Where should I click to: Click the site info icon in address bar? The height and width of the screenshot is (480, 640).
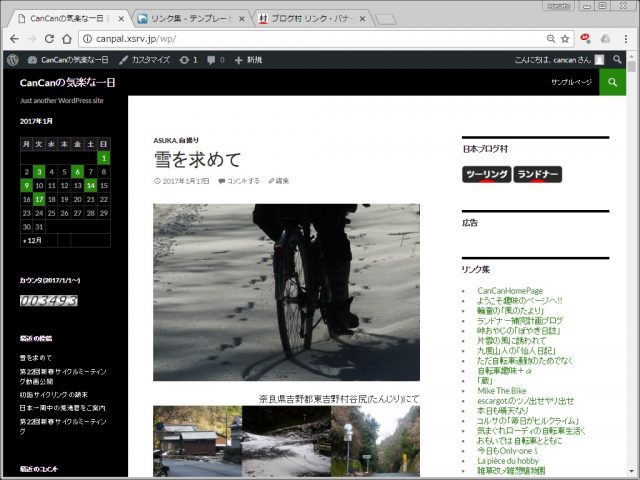click(87, 39)
